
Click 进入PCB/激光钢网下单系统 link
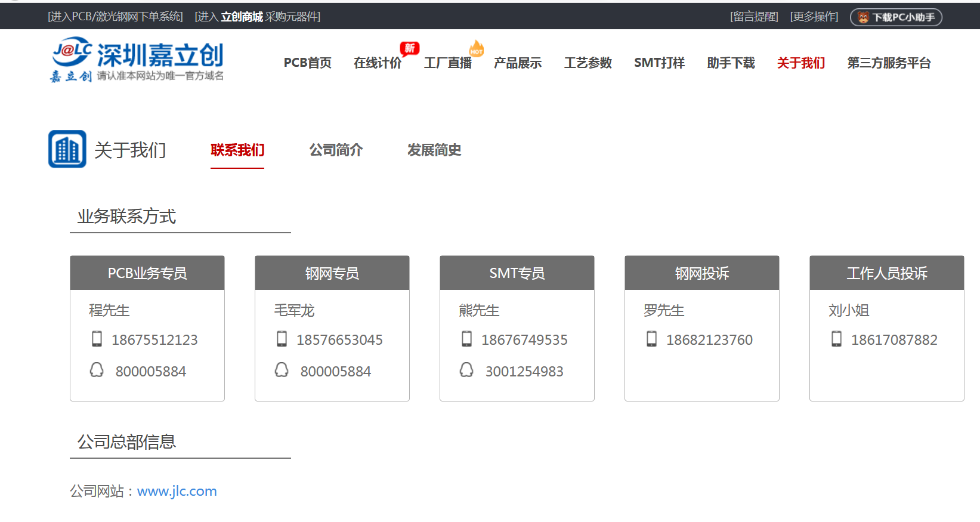115,17
